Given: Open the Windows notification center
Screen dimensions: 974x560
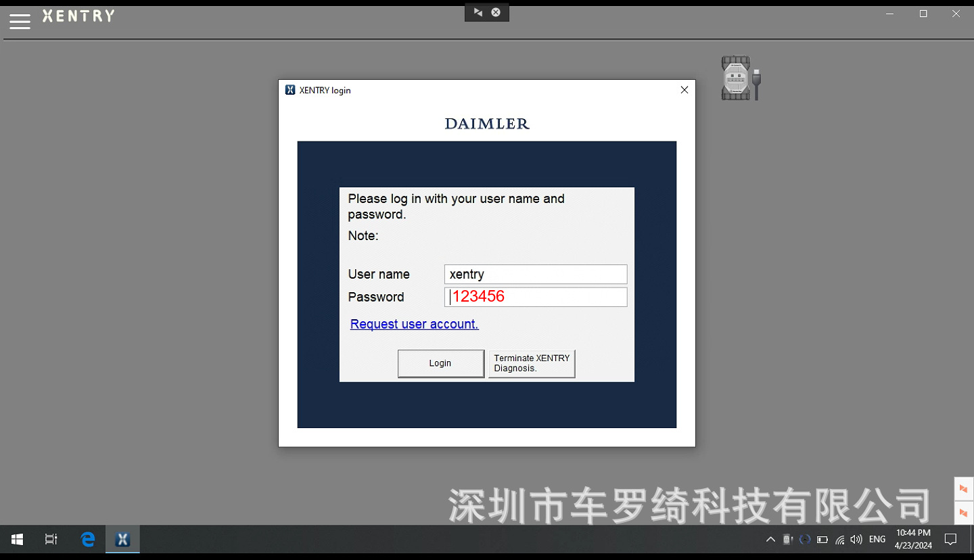Looking at the screenshot, I should click(x=950, y=540).
